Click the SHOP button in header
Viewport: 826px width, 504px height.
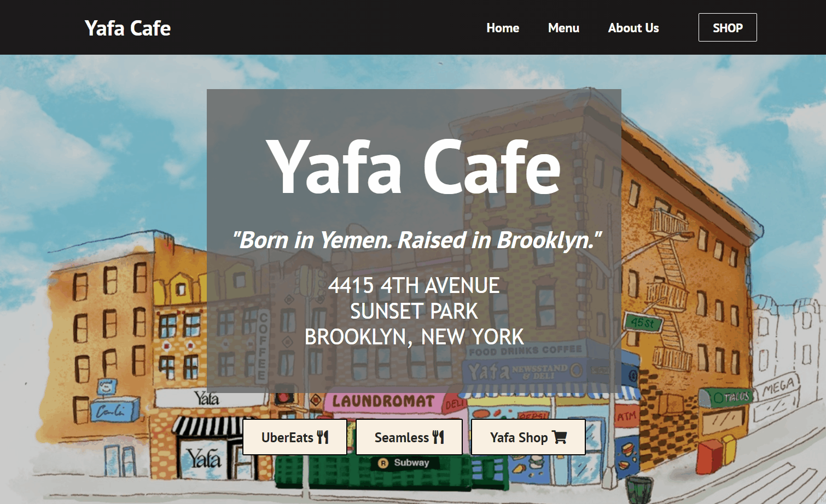coord(728,27)
